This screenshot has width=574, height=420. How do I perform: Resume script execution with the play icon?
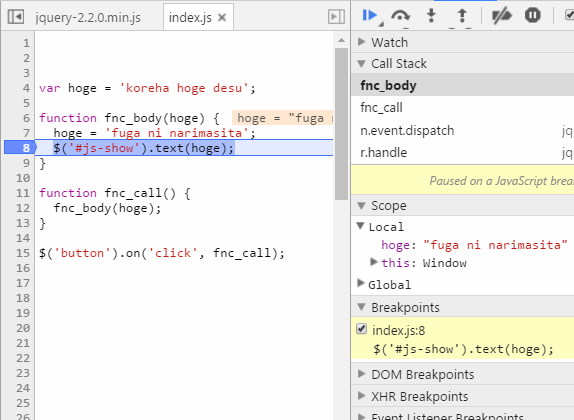coord(370,15)
